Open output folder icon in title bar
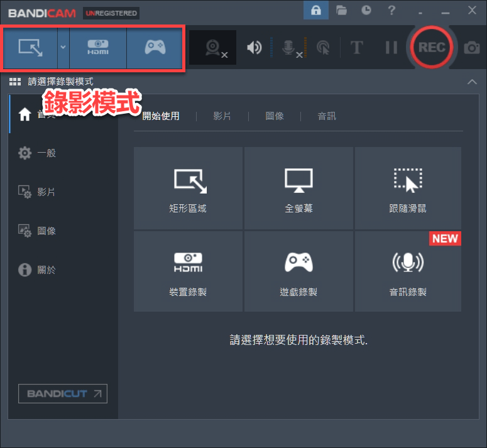487x448 pixels. 341,10
